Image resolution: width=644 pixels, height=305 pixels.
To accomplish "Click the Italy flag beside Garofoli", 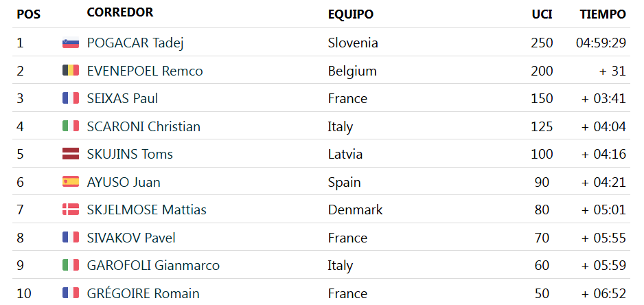I will point(71,266).
